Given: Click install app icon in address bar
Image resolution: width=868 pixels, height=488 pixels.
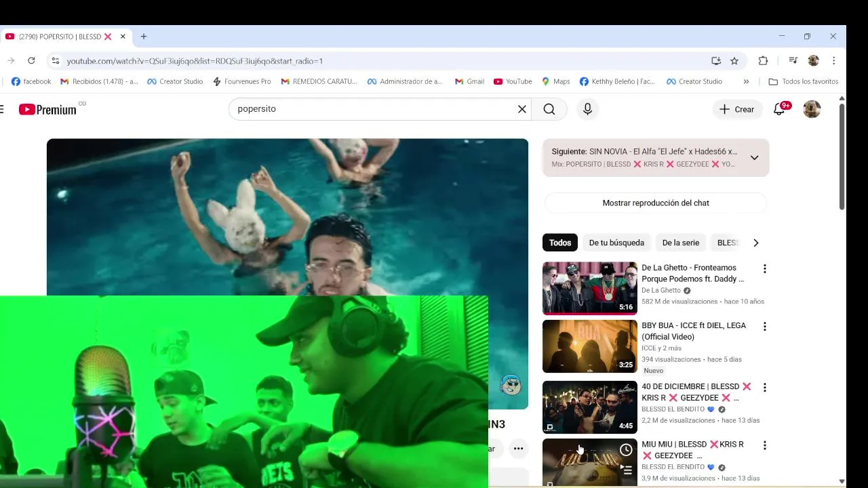Looking at the screenshot, I should (716, 61).
